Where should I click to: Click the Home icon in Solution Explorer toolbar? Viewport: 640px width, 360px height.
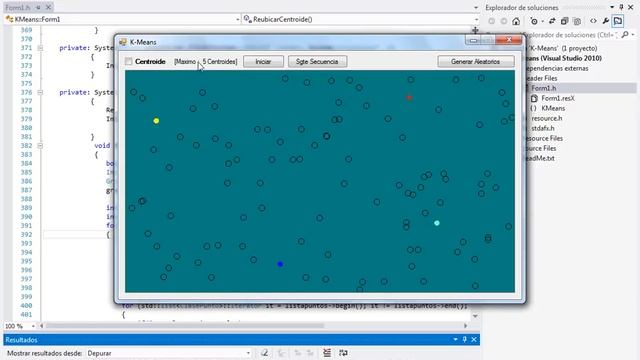coord(516,21)
